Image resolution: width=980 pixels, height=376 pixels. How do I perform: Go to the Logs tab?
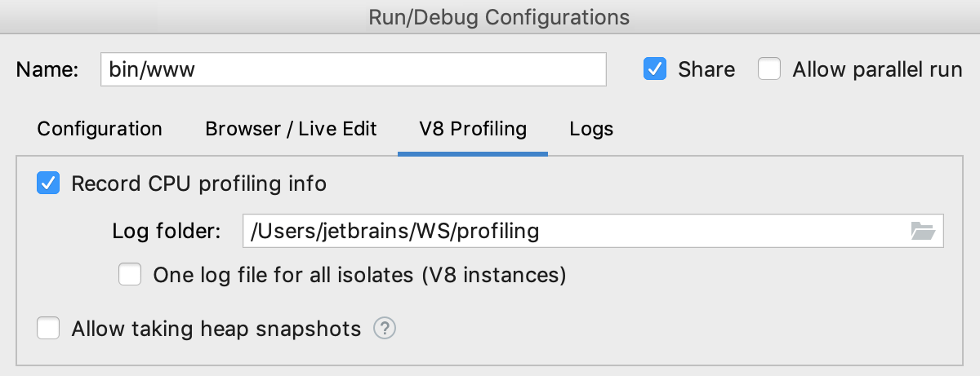591,129
